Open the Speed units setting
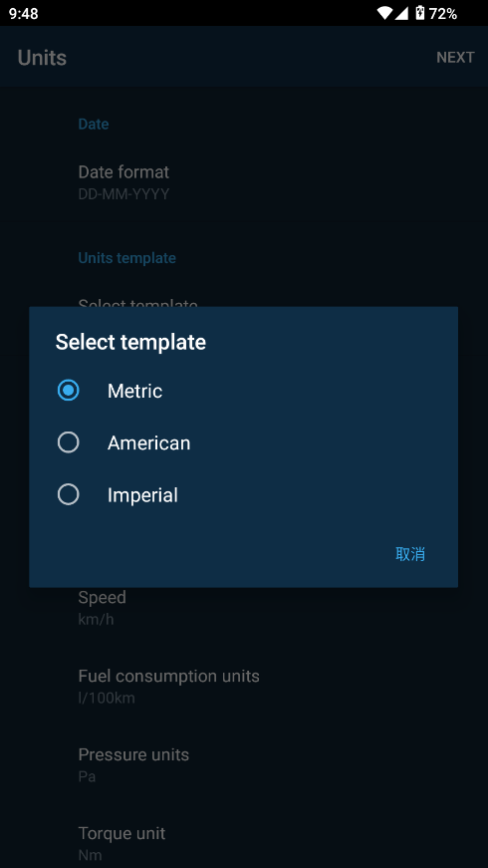 [x=244, y=608]
